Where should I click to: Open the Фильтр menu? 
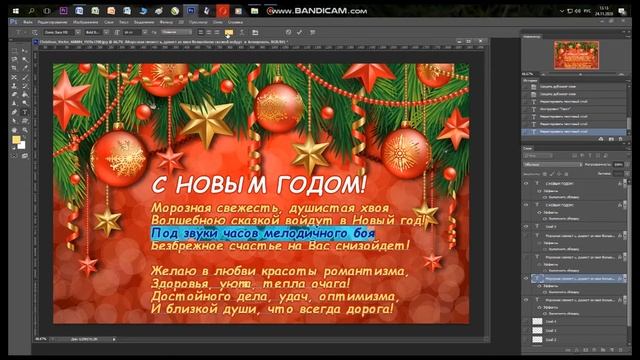(x=166, y=22)
